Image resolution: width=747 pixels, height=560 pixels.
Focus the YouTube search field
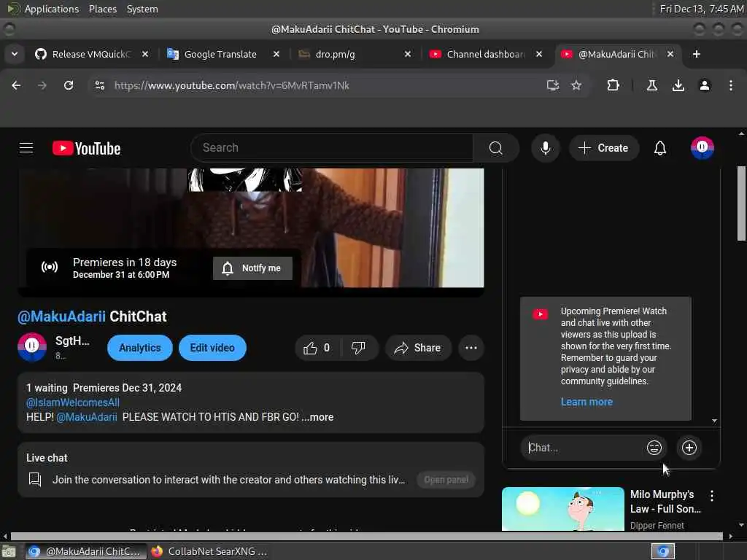click(x=332, y=148)
